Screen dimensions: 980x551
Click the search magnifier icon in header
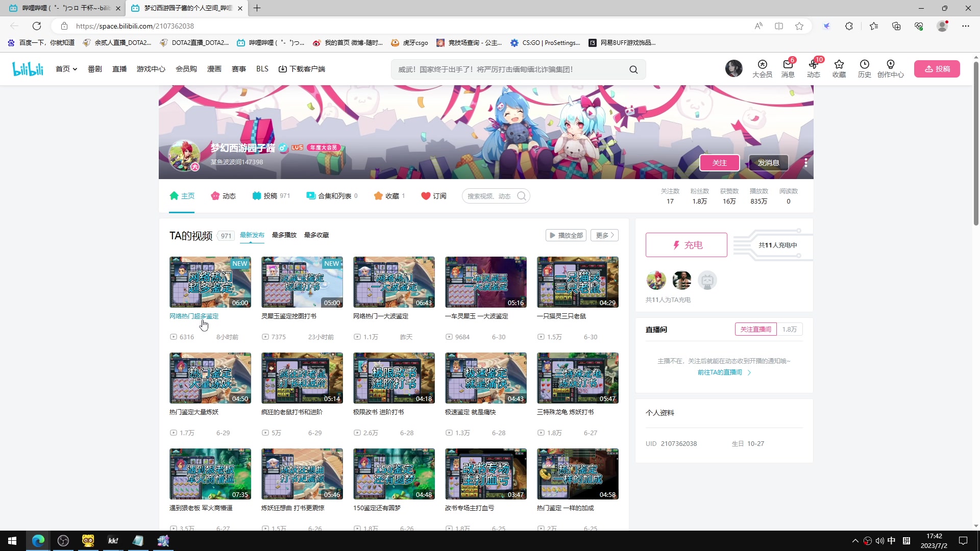pos(633,69)
